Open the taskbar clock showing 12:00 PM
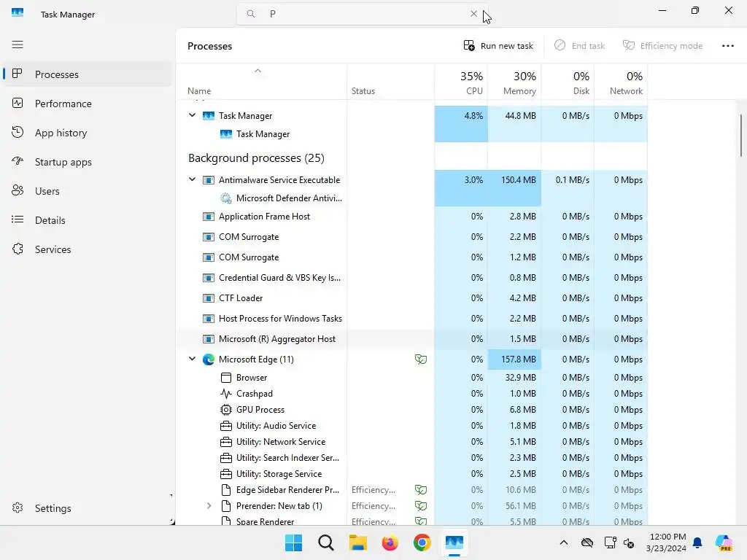This screenshot has height=560, width=747. click(666, 542)
